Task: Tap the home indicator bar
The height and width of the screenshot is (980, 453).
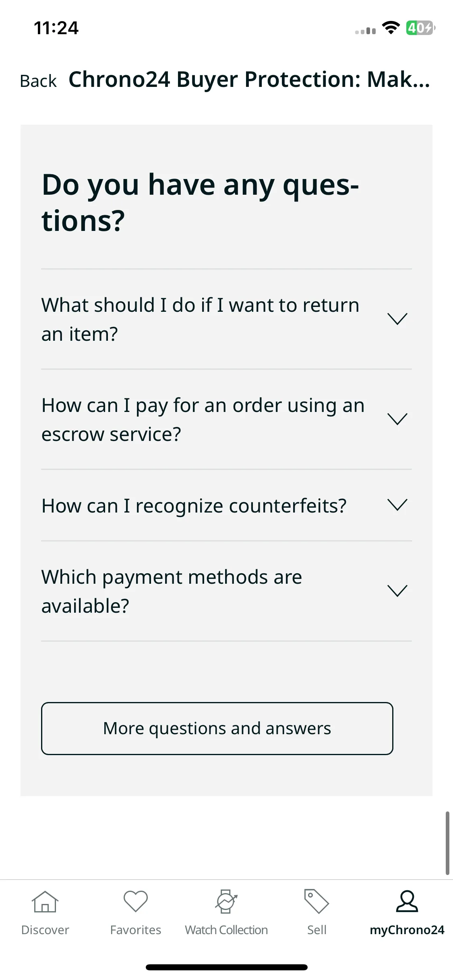Action: click(x=226, y=967)
